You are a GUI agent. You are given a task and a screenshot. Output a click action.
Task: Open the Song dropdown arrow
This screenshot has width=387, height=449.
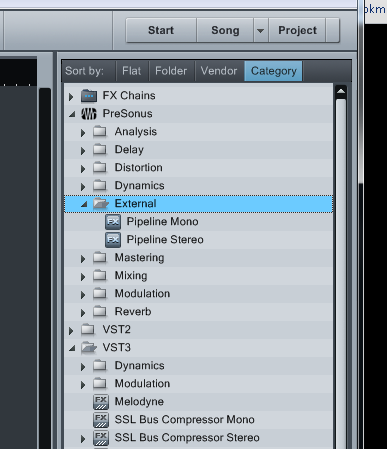pos(261,30)
